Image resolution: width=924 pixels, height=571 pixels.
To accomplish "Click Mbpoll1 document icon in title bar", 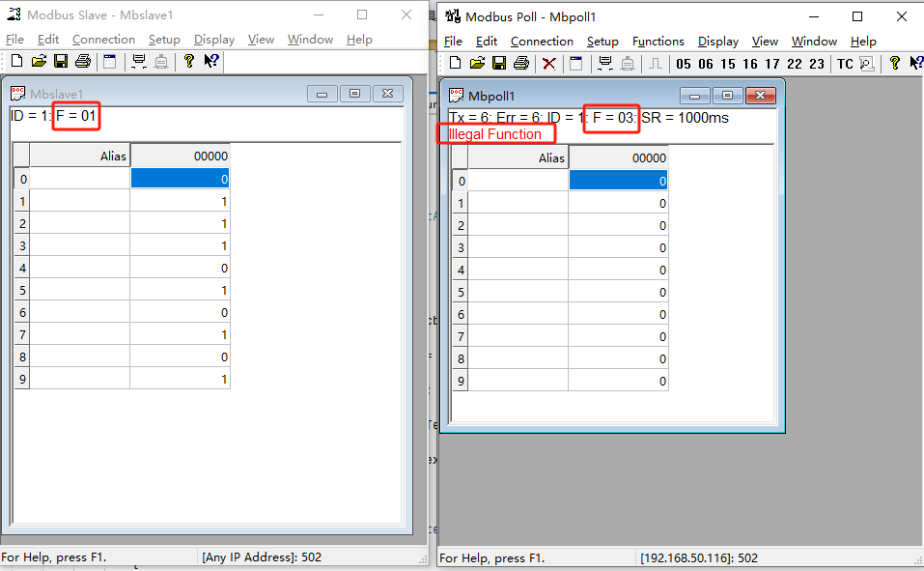I will (x=456, y=95).
